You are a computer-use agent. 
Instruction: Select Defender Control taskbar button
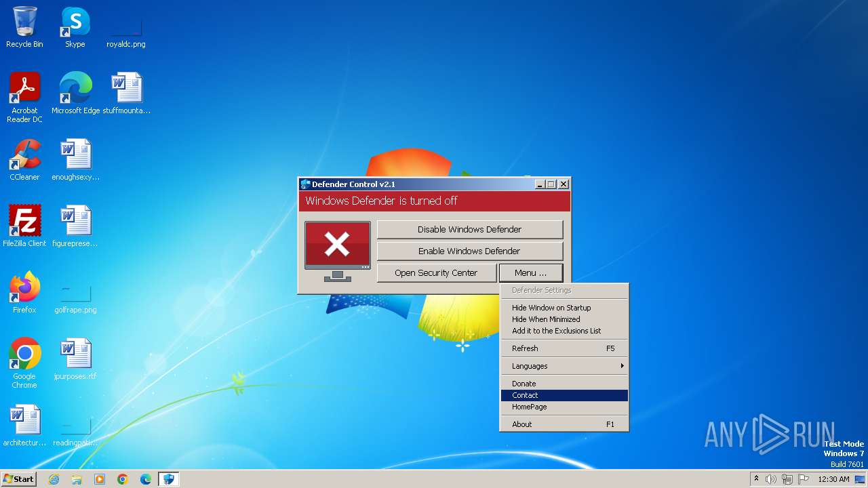pos(168,479)
